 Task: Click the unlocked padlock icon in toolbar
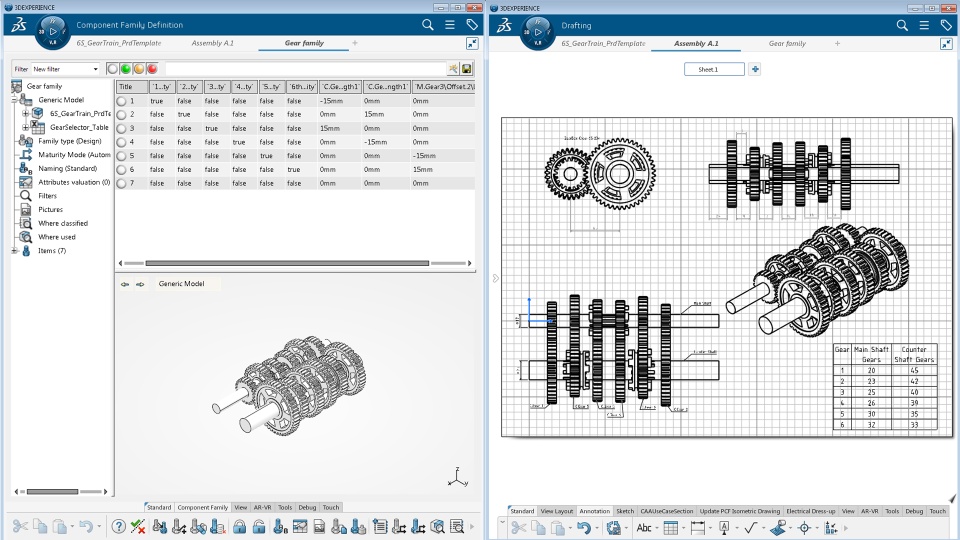[259, 527]
